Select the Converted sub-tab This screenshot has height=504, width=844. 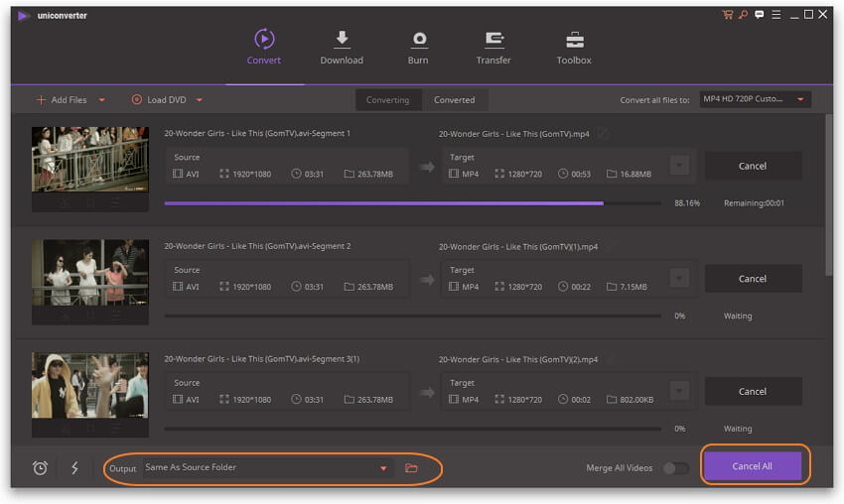(455, 100)
